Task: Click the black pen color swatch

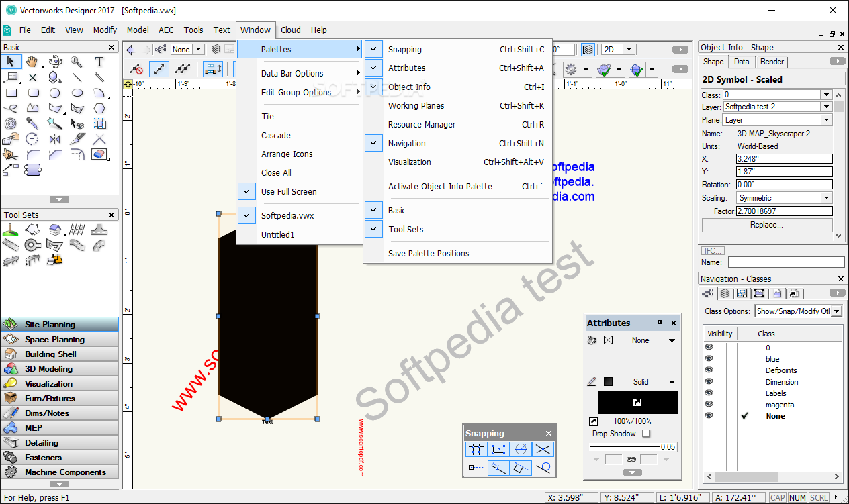Action: click(638, 403)
